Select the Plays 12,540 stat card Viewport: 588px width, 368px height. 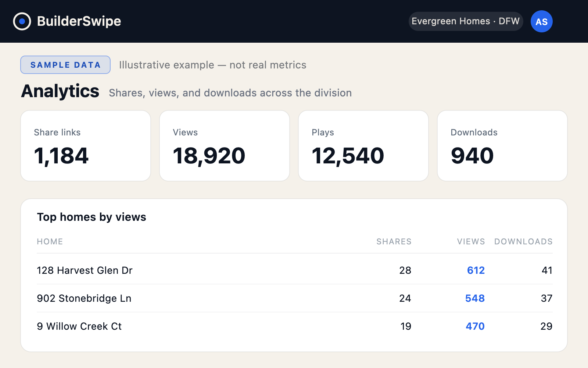(x=363, y=146)
